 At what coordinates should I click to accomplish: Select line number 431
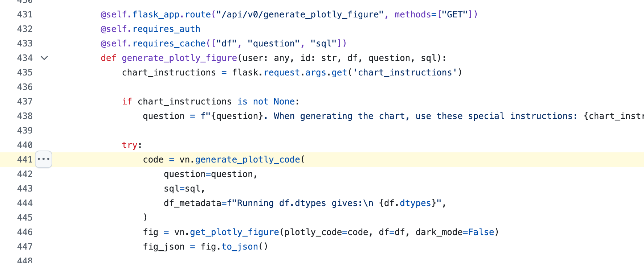[25, 15]
